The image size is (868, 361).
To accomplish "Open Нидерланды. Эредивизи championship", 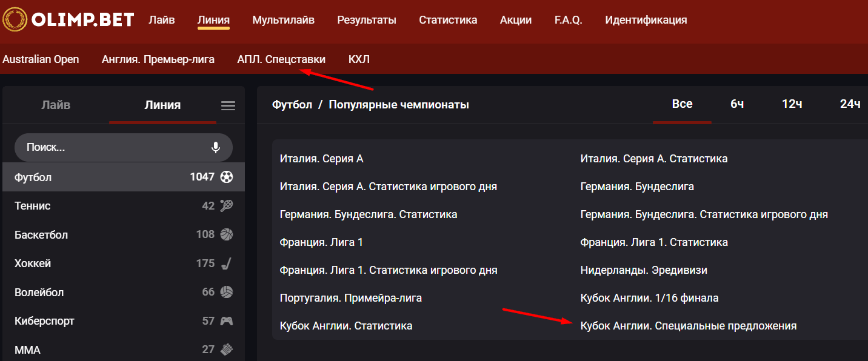I will pos(644,270).
